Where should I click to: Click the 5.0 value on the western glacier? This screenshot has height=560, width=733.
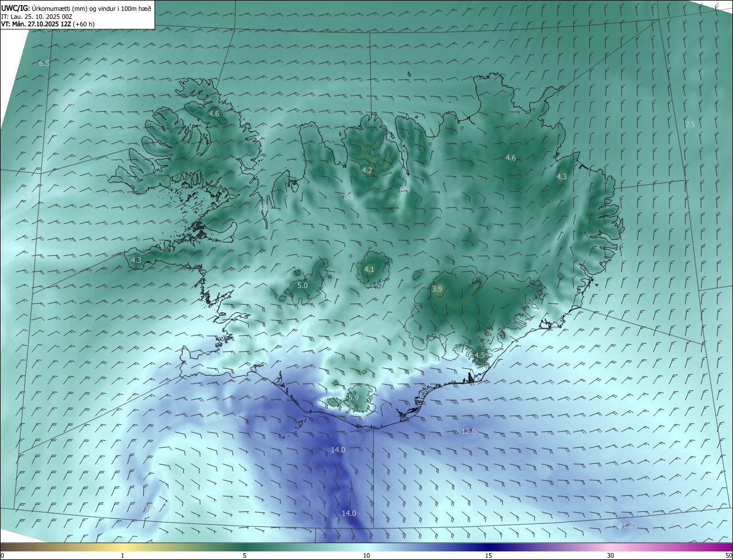coord(302,285)
